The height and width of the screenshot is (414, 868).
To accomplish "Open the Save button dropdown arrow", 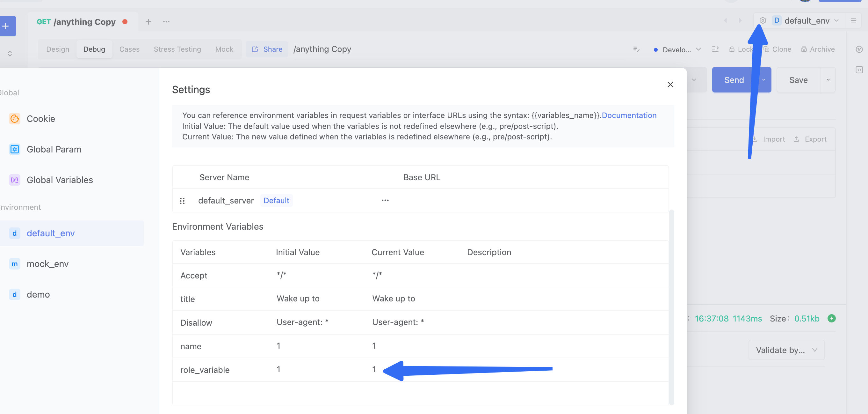I will [x=828, y=80].
